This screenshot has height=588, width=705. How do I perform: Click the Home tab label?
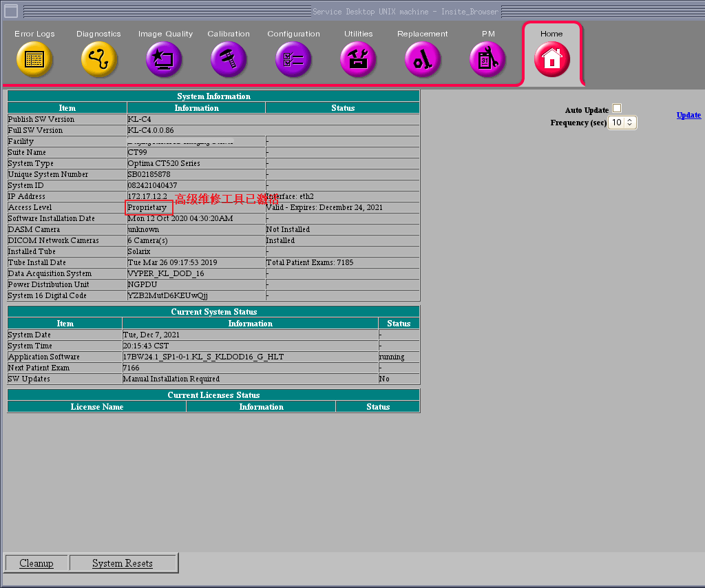coord(551,34)
